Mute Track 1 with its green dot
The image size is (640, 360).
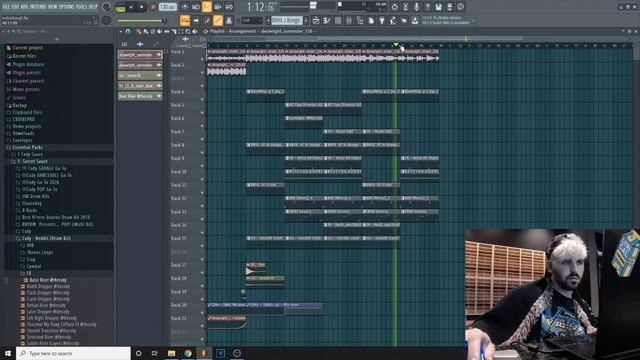tap(202, 59)
